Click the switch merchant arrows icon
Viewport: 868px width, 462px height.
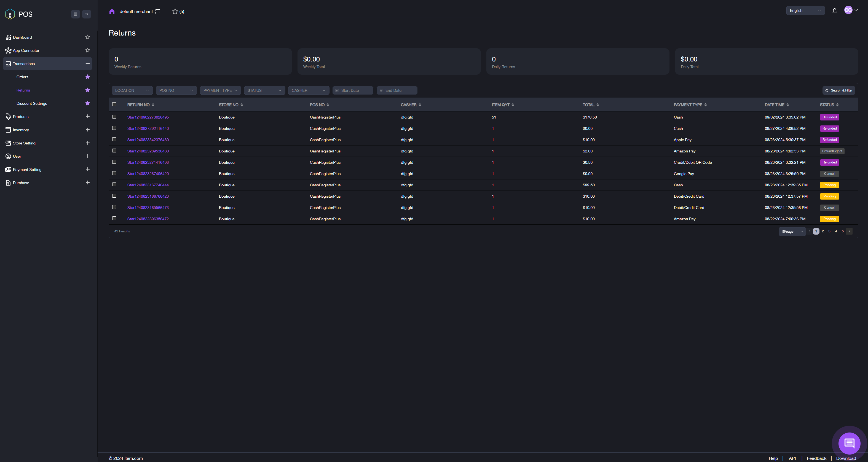[x=157, y=12]
